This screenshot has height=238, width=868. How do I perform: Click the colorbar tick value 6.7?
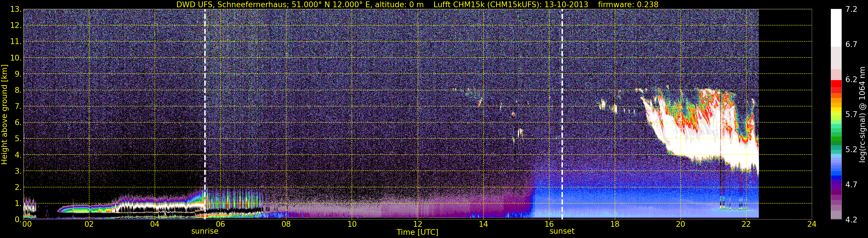[x=851, y=44]
